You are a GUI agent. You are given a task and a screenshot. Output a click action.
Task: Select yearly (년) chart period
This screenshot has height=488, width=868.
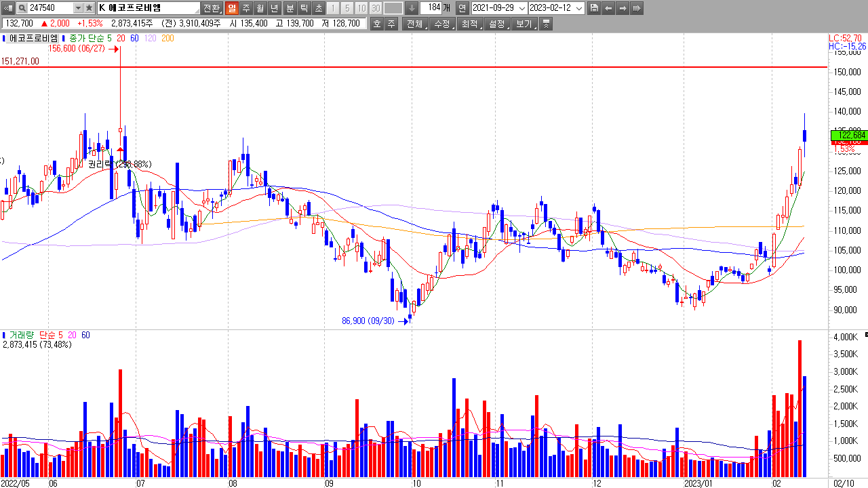pos(274,8)
